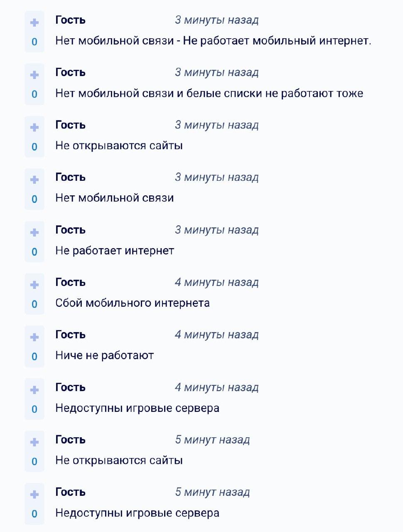Click the '4 минуты назад' timestamp on 'Ниче не работают'
Image resolution: width=403 pixels, height=532 pixels.
click(217, 334)
